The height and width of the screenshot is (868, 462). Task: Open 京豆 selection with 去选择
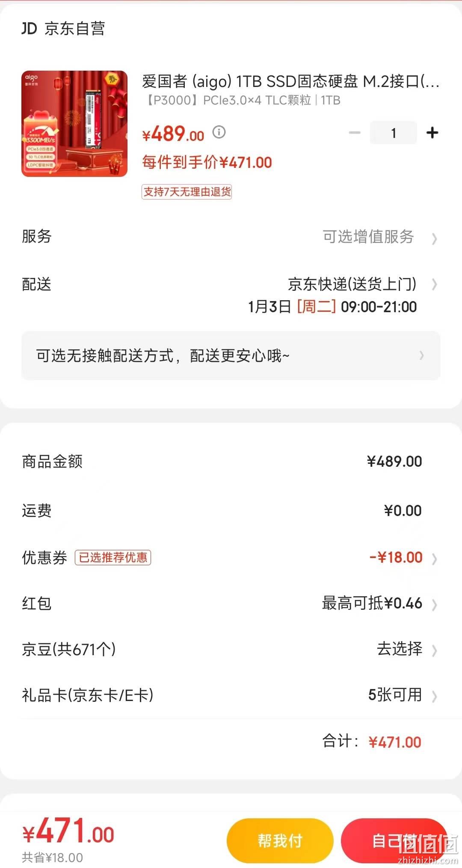tap(231, 649)
